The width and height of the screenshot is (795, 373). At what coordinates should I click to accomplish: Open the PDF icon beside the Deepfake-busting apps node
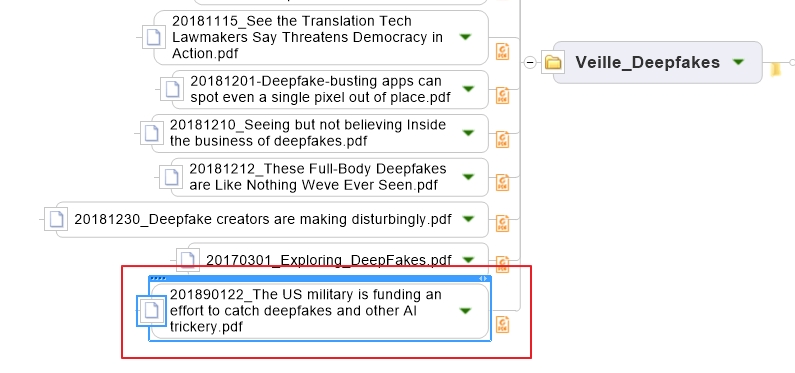pos(502,95)
